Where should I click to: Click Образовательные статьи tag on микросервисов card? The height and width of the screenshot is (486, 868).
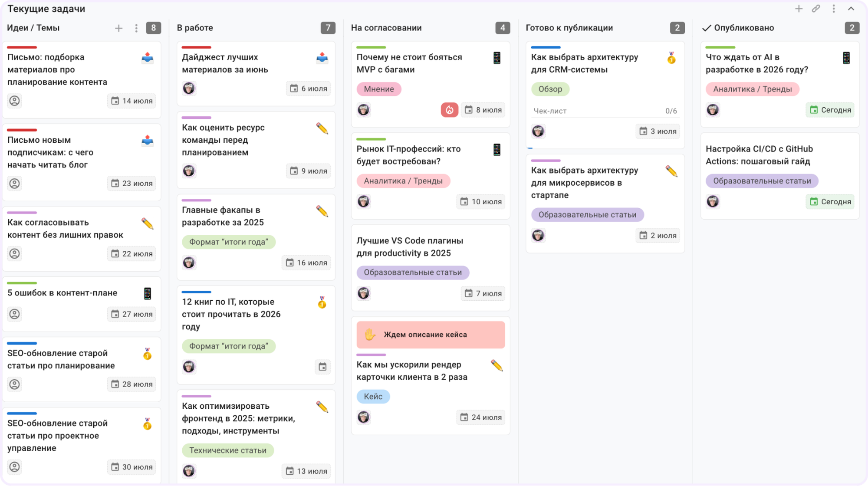coord(588,215)
